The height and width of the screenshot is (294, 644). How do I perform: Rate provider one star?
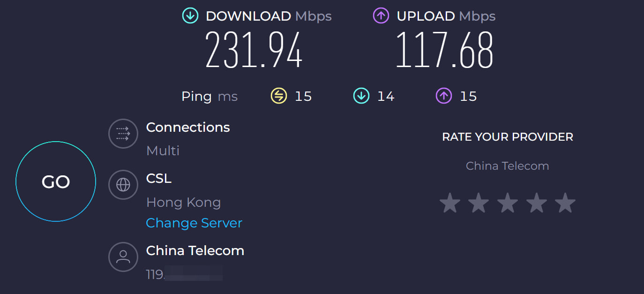coord(450,204)
